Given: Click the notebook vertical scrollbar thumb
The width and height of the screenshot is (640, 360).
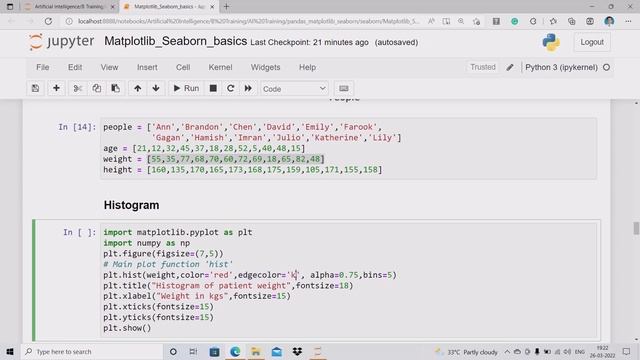Looking at the screenshot, I should pos(636,228).
